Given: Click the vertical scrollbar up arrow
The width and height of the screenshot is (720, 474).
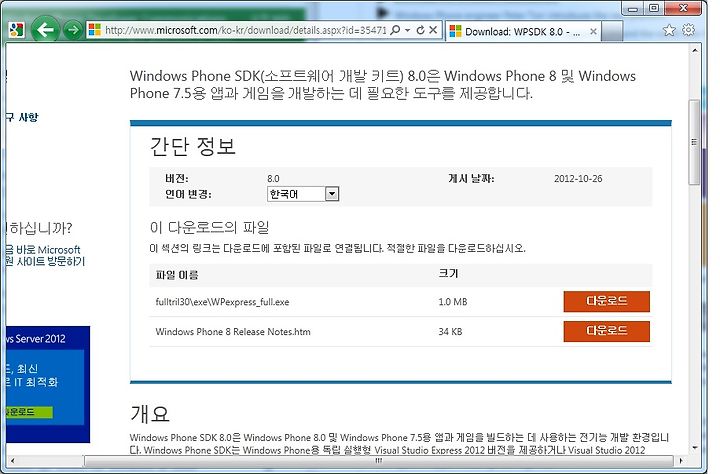Looking at the screenshot, I should (695, 50).
